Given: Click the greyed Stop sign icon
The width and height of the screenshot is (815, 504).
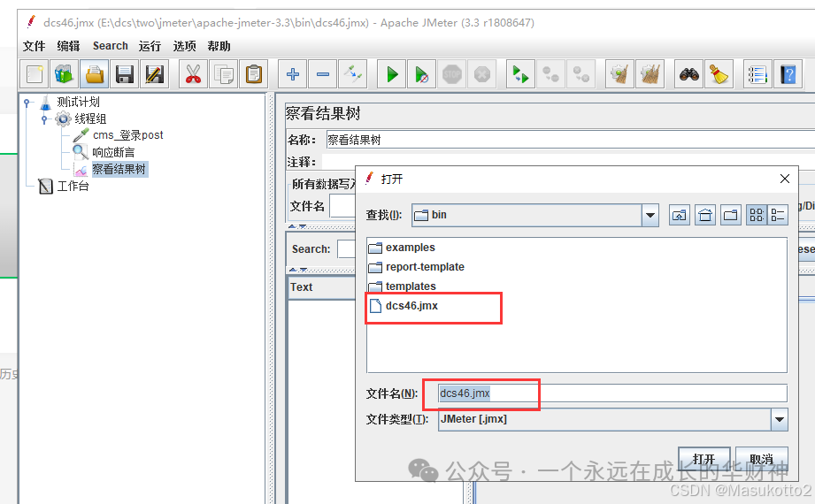Looking at the screenshot, I should click(452, 74).
